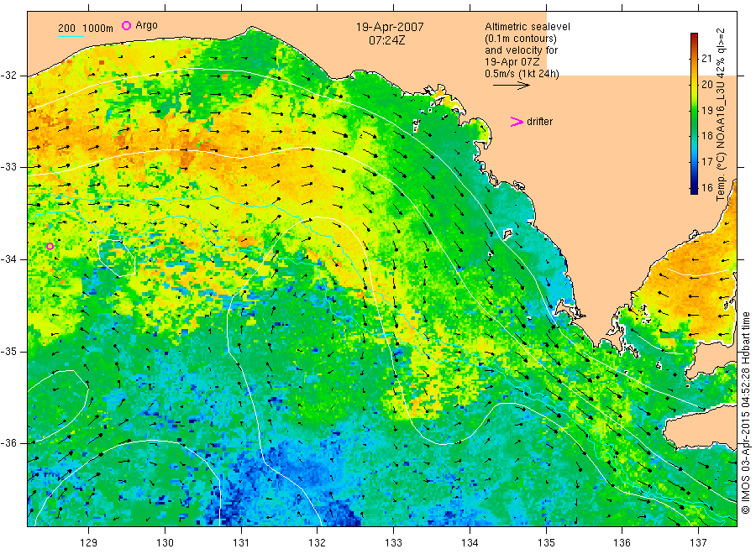Click the -34 latitude axis label
This screenshot has width=756, height=554.
(9, 259)
